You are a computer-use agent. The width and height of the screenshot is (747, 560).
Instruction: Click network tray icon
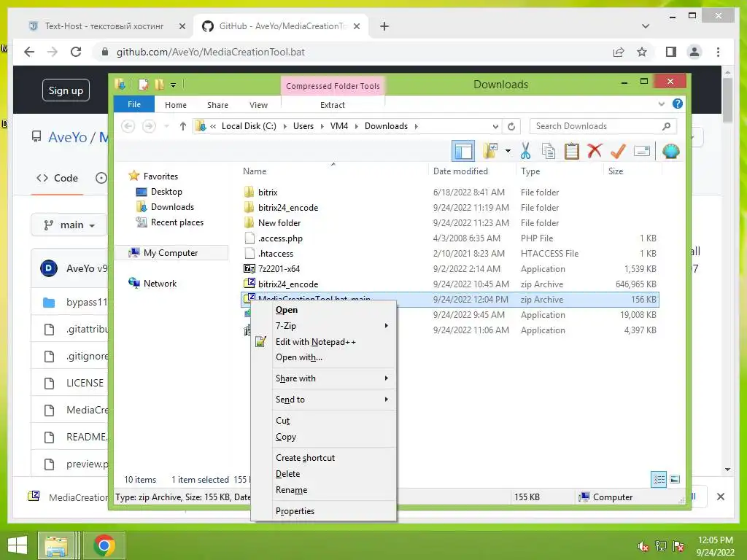point(661,546)
